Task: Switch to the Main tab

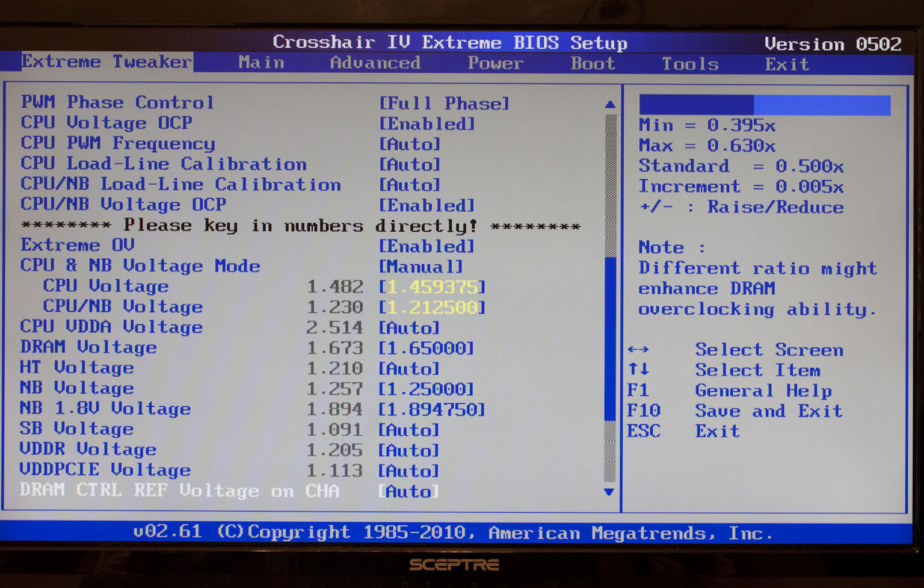Action: (x=261, y=63)
